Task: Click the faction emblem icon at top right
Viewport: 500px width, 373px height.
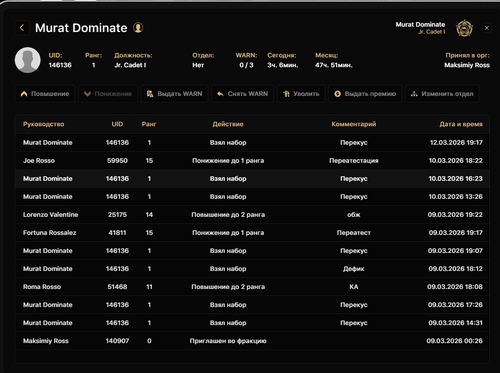Action: click(x=464, y=28)
